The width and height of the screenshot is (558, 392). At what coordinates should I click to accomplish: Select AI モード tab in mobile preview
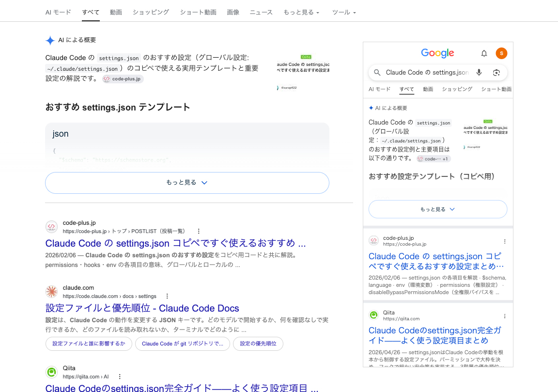tap(379, 89)
